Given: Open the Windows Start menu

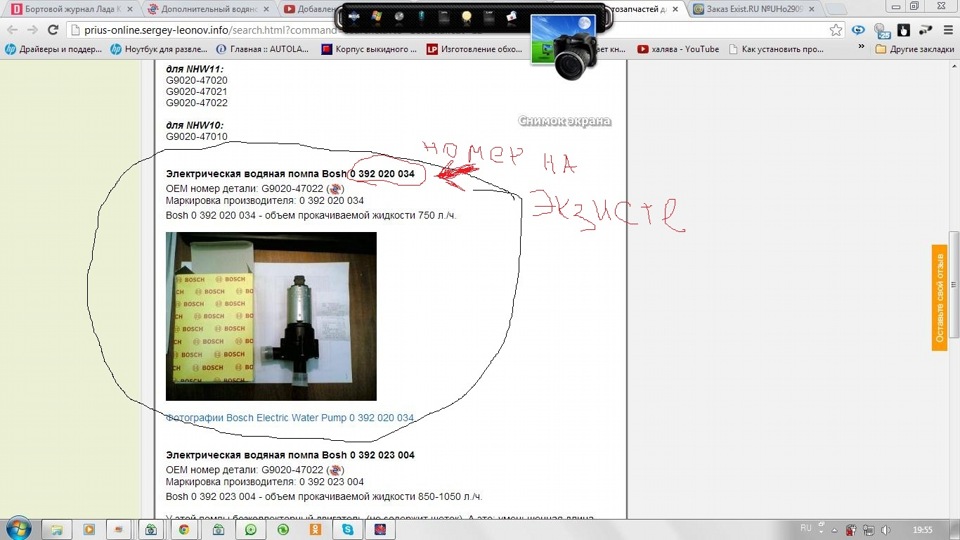Looking at the screenshot, I should point(18,529).
